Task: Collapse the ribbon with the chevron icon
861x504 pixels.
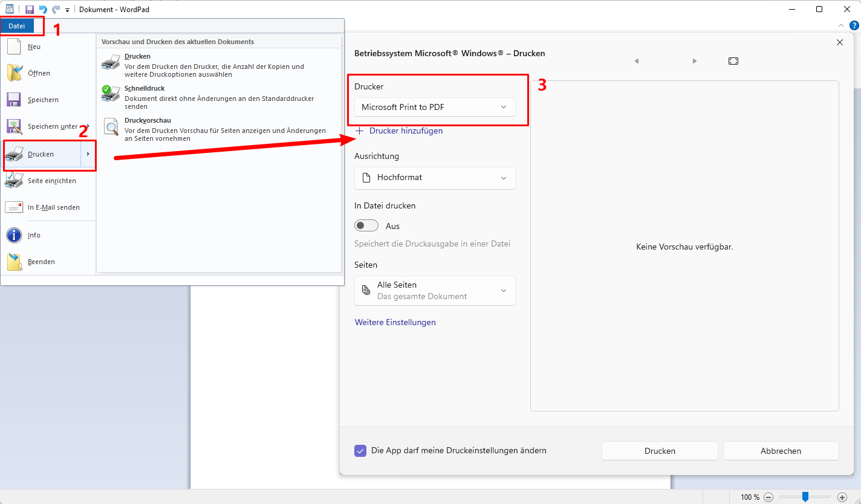Action: [x=842, y=25]
